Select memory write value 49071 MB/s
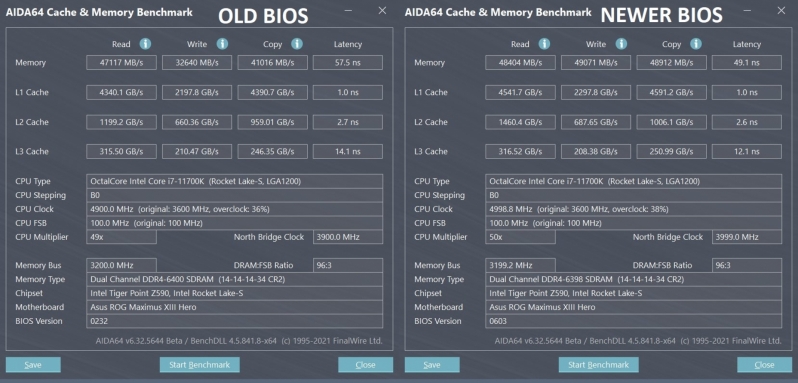The width and height of the screenshot is (798, 383). tap(596, 63)
